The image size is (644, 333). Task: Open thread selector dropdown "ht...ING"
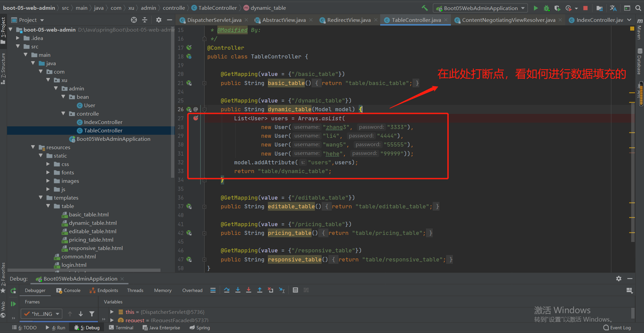point(42,314)
